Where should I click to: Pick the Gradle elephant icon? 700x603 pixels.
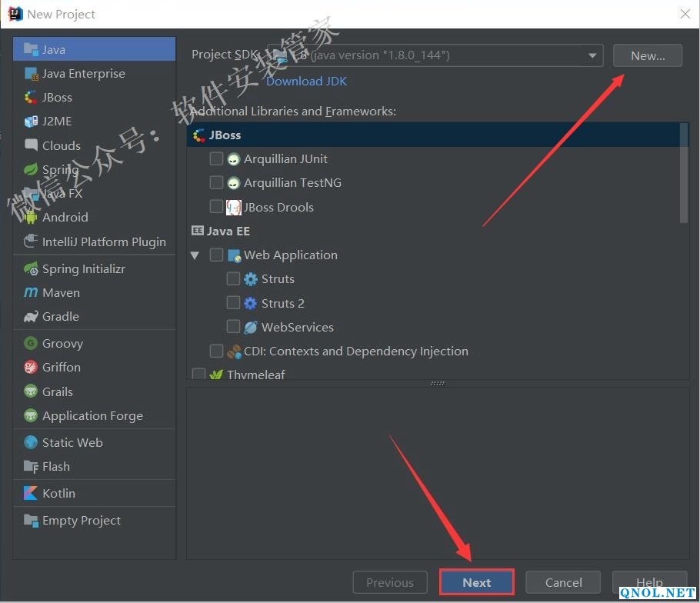point(31,317)
